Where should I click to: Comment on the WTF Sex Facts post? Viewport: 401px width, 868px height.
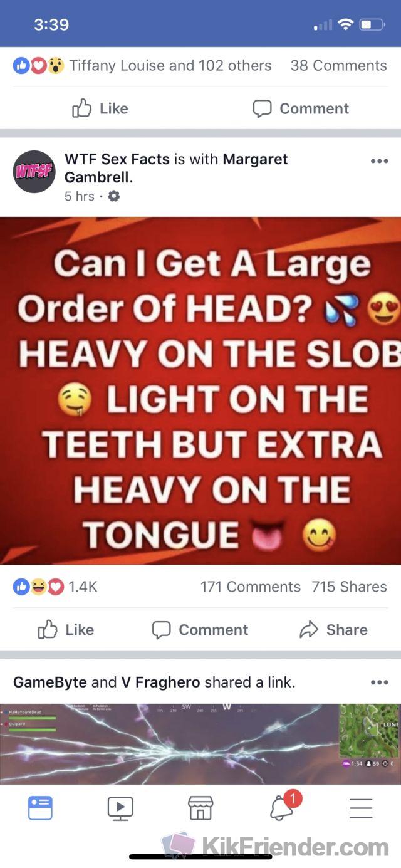pyautogui.click(x=200, y=630)
